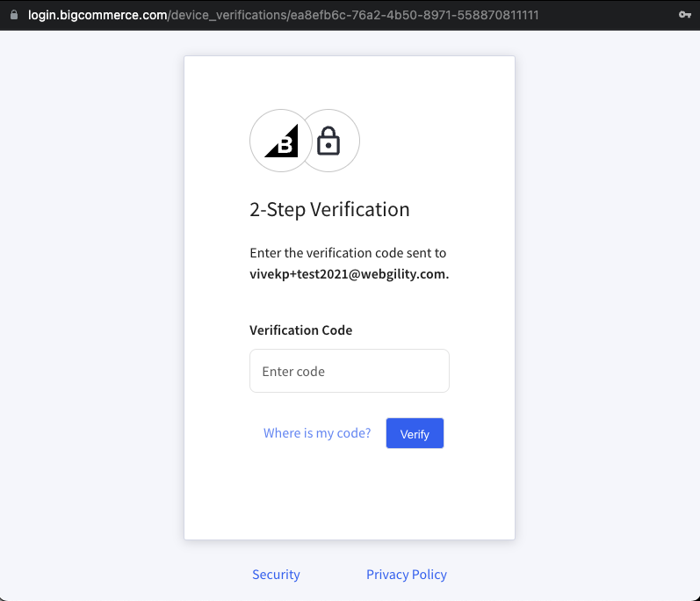This screenshot has width=700, height=601.
Task: Open the saved passwords key icon
Action: point(685,15)
